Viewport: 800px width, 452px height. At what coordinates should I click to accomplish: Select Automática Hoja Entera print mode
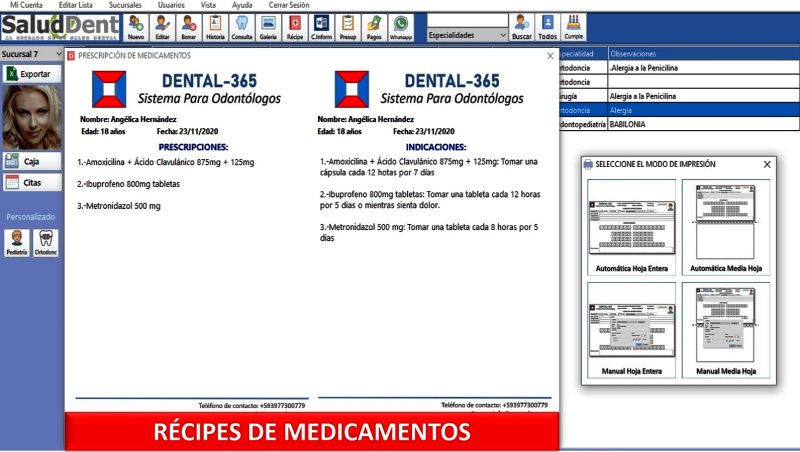pos(632,228)
